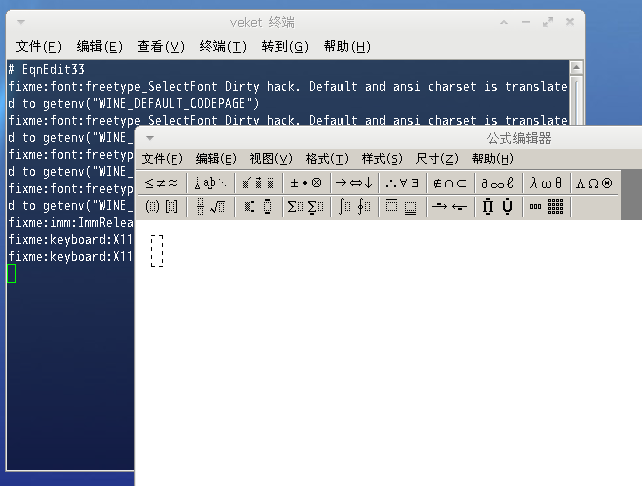
Task: Open embellishments palette
Action: pyautogui.click(x=258, y=183)
